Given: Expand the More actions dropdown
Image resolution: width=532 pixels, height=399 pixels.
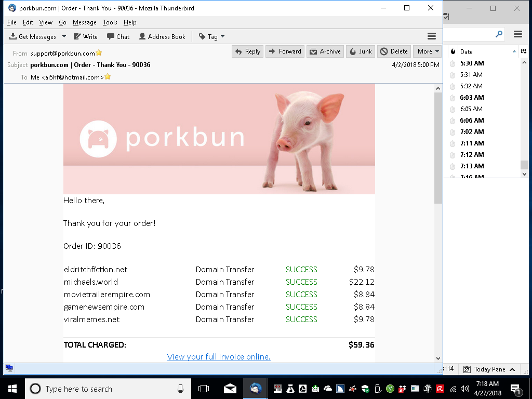Looking at the screenshot, I should [428, 51].
